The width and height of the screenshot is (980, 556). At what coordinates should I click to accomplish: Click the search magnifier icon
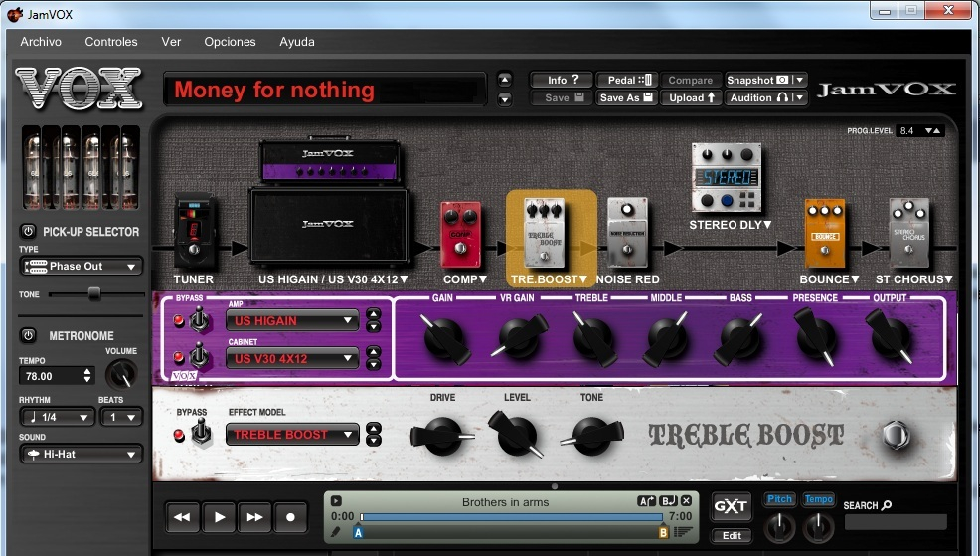(x=887, y=504)
